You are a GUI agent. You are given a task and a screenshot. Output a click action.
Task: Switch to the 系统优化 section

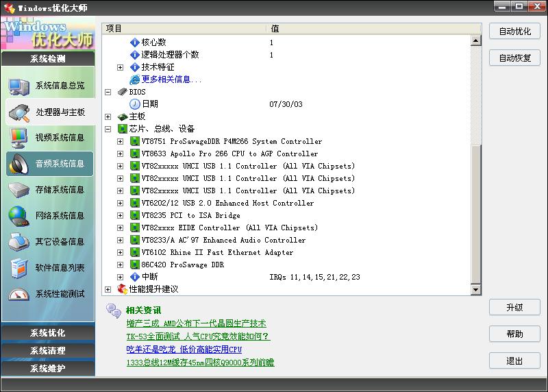(x=48, y=333)
